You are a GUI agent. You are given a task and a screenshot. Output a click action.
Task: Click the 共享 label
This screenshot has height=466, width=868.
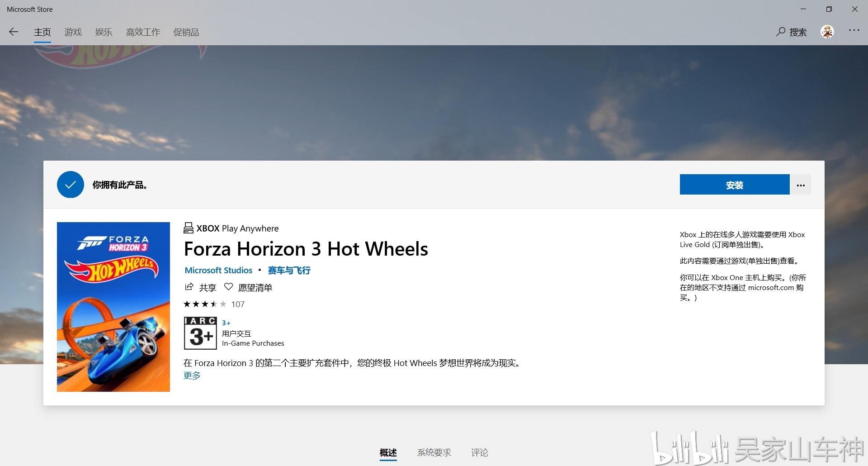click(x=208, y=288)
